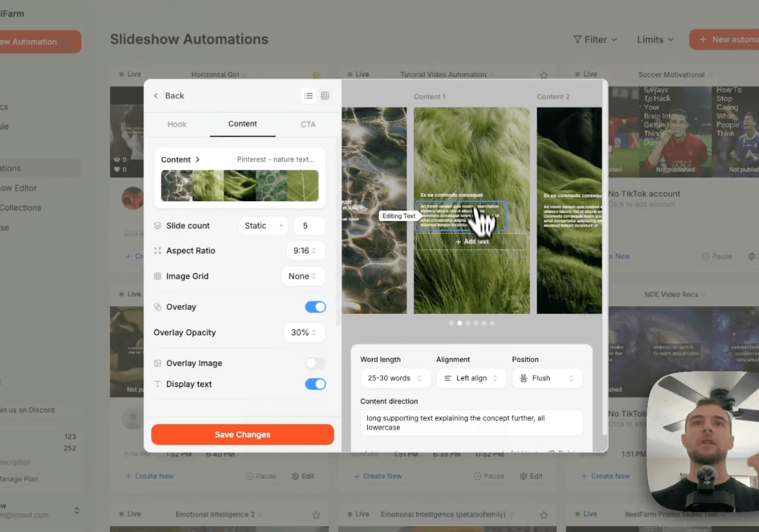Open the Flush position dropdown
The image size is (759, 532).
(547, 378)
